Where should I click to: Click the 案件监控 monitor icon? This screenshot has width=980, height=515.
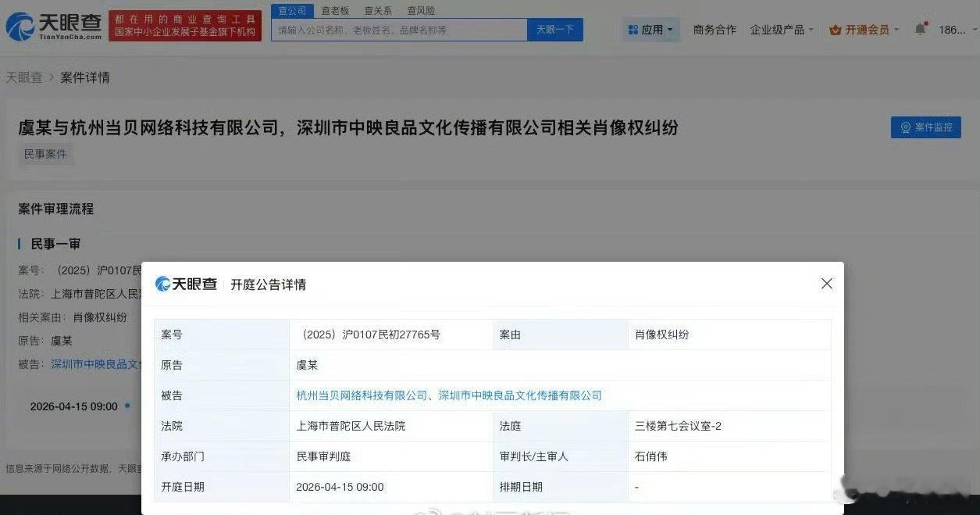pyautogui.click(x=906, y=127)
